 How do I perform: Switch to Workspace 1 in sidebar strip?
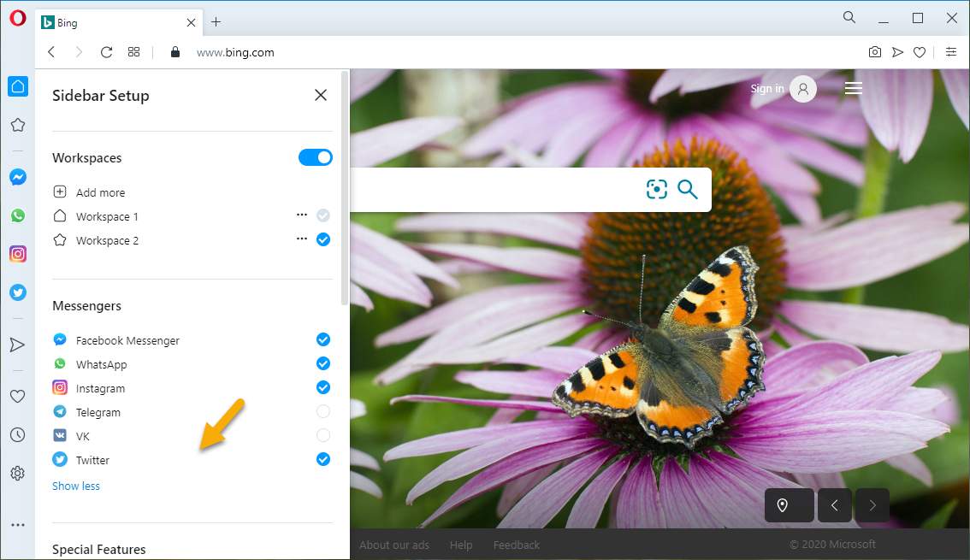pyautogui.click(x=18, y=86)
